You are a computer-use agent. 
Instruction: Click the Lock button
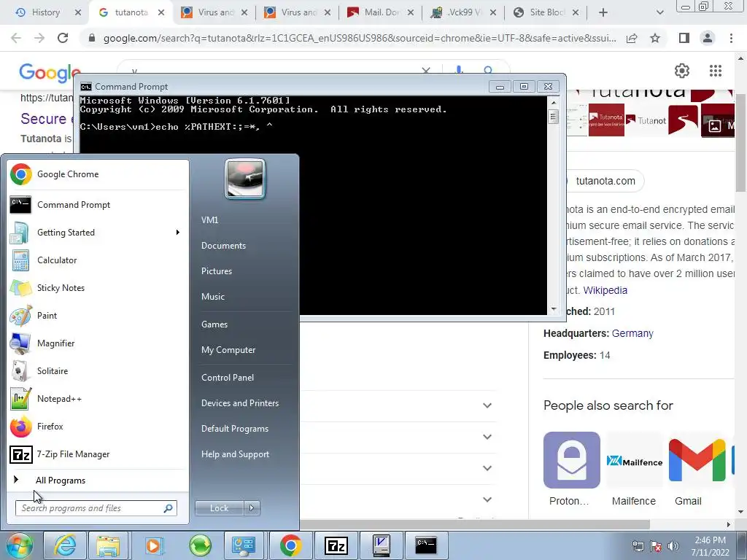[219, 508]
